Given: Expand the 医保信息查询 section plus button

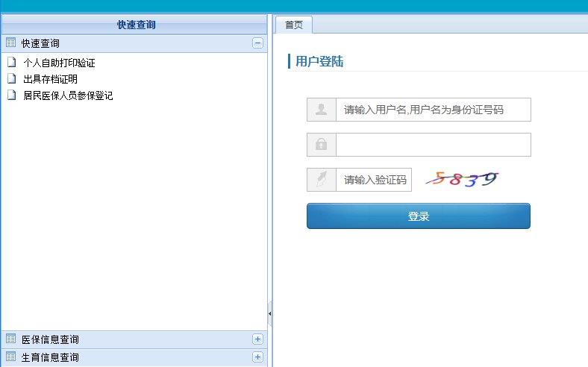Looking at the screenshot, I should point(257,339).
